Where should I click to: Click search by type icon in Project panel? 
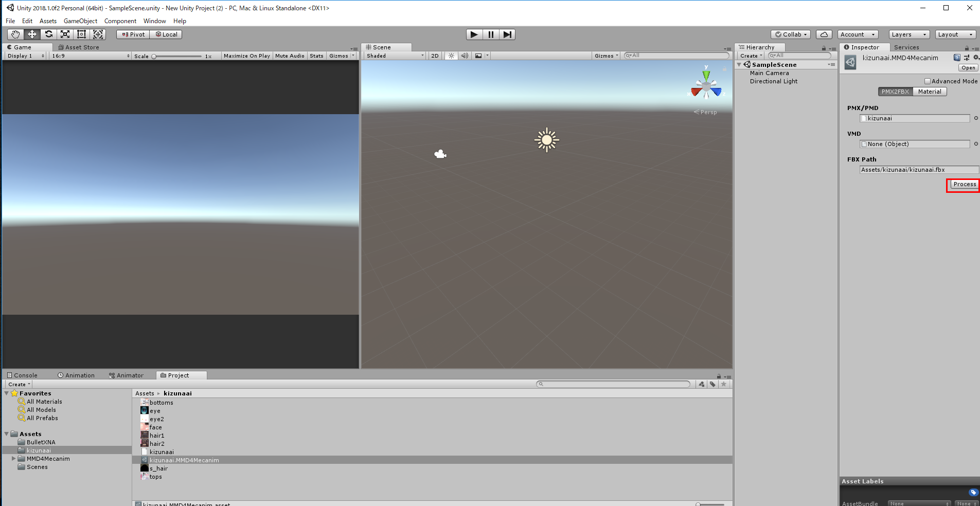pos(702,384)
